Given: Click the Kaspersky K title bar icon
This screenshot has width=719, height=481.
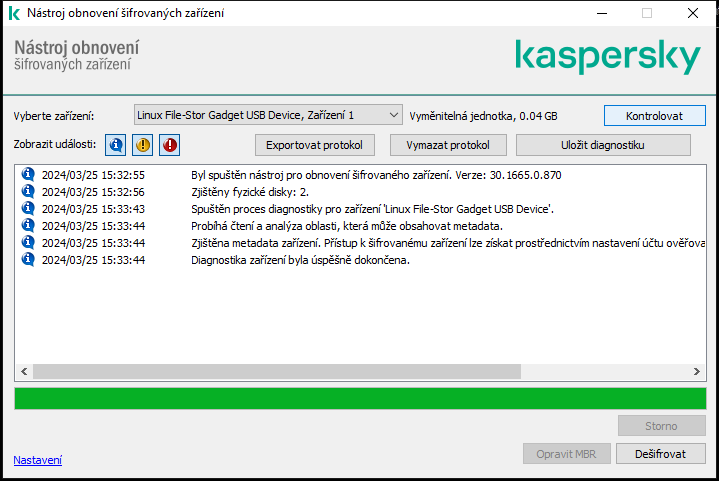Looking at the screenshot, I should (x=14, y=13).
